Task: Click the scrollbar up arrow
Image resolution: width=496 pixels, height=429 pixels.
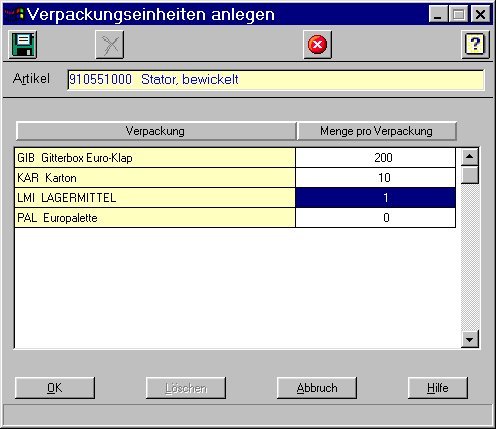Action: tap(470, 157)
